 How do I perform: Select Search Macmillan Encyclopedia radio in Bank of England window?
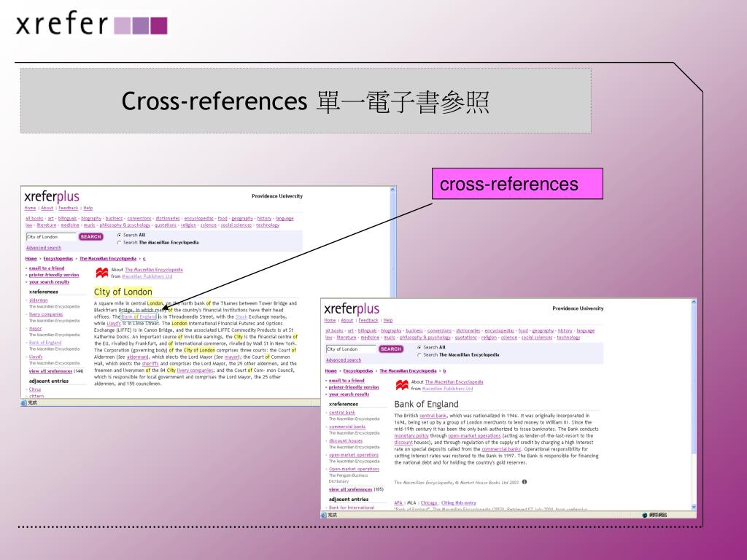419,355
